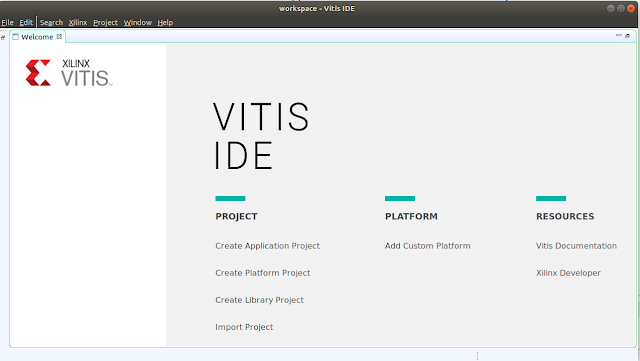Click the PROJECT section heading
The width and height of the screenshot is (640, 361).
pyautogui.click(x=236, y=216)
